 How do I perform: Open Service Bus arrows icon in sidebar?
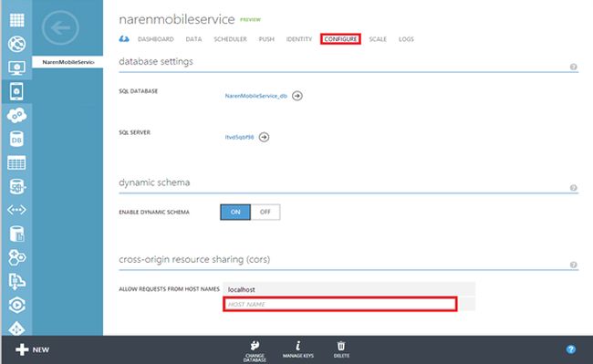[x=16, y=210]
